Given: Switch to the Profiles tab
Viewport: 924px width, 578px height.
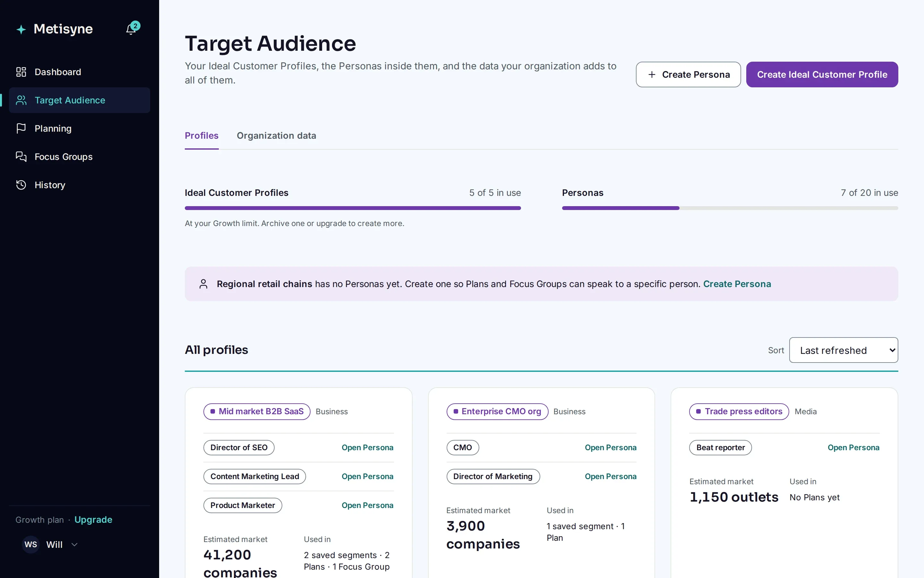Looking at the screenshot, I should 201,136.
